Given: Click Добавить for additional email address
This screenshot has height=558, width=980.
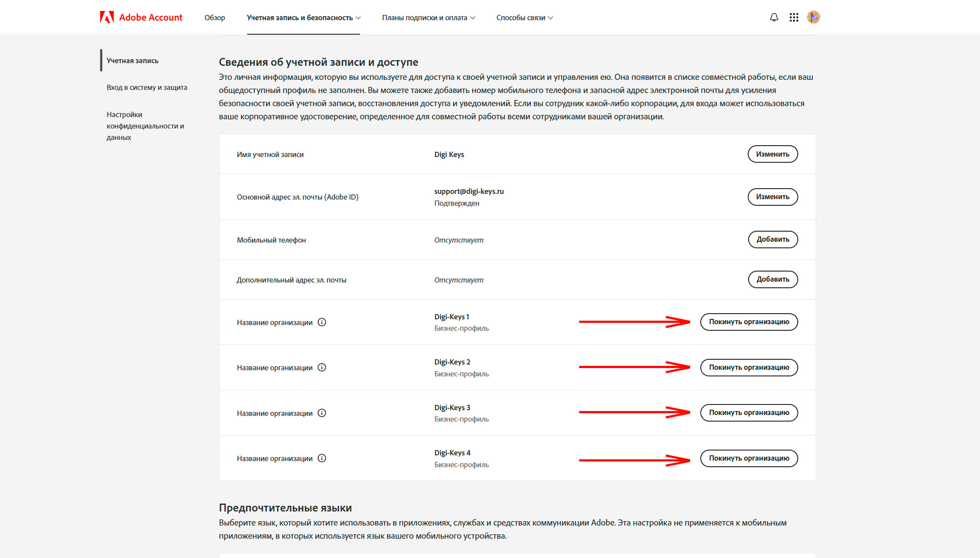Looking at the screenshot, I should click(x=773, y=279).
